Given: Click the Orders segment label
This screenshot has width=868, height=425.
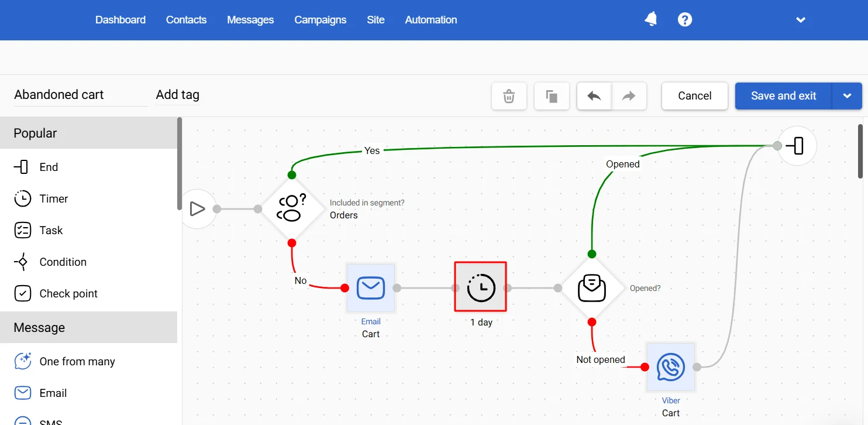Looking at the screenshot, I should point(344,215).
